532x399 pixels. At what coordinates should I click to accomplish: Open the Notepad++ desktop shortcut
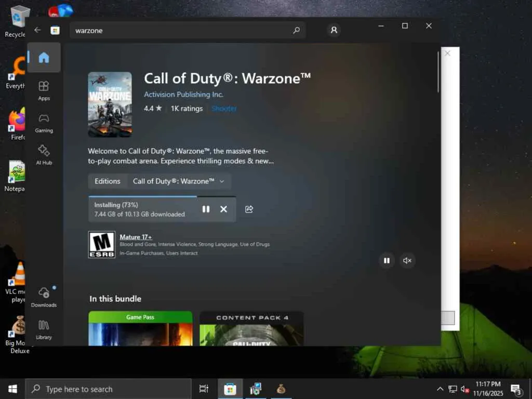[15, 176]
